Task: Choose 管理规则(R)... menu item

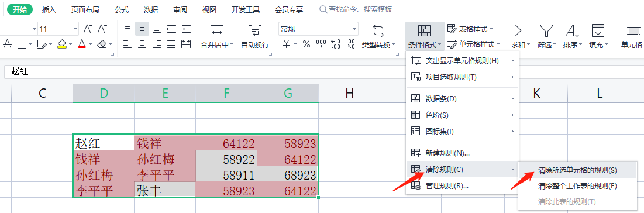Action: pyautogui.click(x=463, y=186)
